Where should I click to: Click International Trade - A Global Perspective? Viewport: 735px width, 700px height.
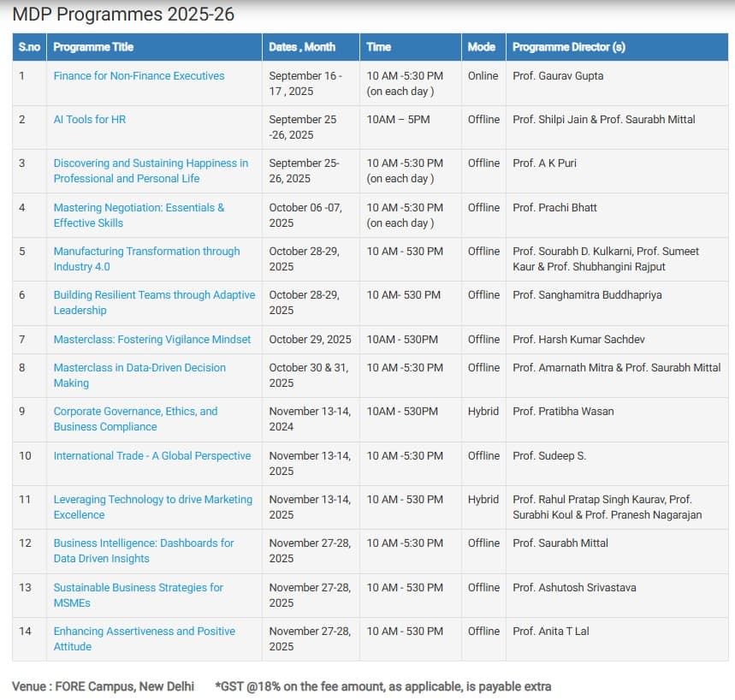click(152, 456)
